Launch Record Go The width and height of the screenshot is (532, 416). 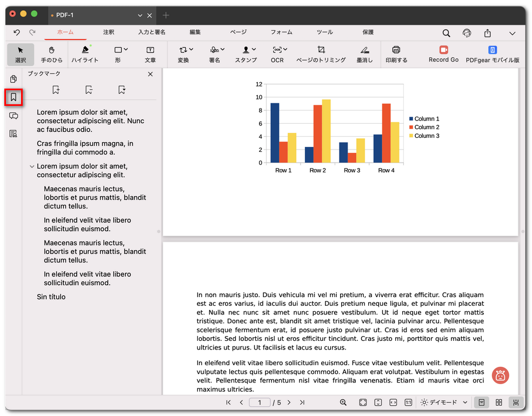click(x=443, y=54)
